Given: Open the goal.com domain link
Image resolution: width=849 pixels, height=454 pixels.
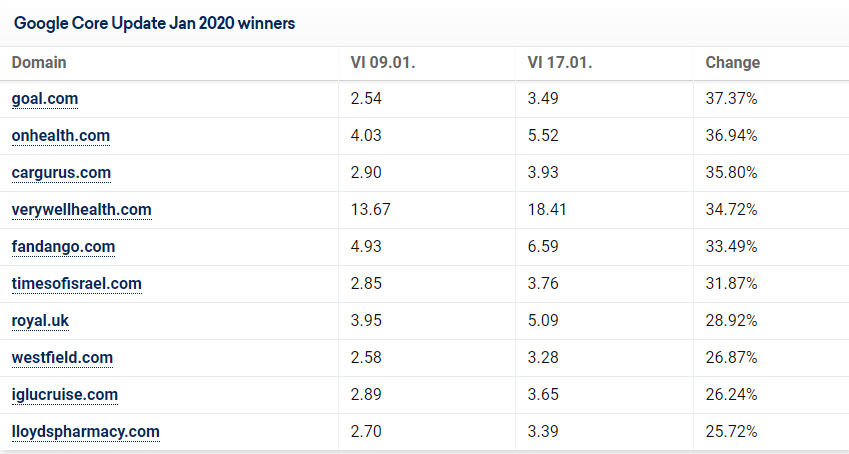Looking at the screenshot, I should 45,99.
